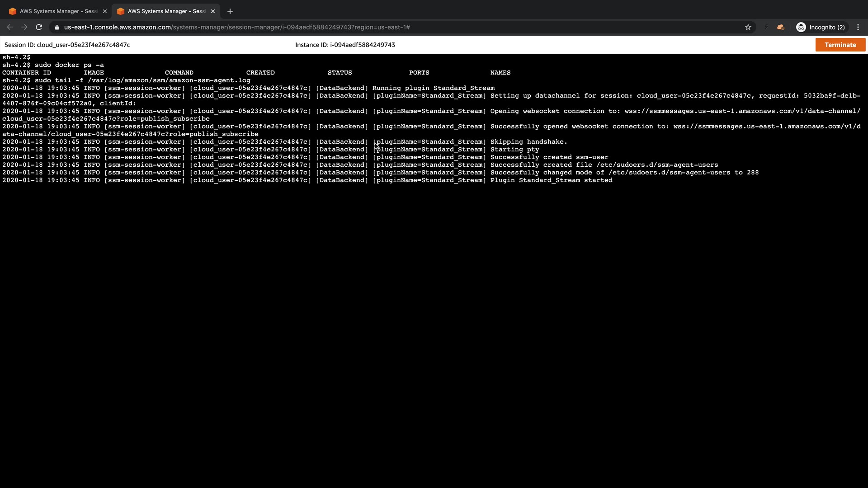The width and height of the screenshot is (868, 488).
Task: Close the second browser tab
Action: point(213,11)
